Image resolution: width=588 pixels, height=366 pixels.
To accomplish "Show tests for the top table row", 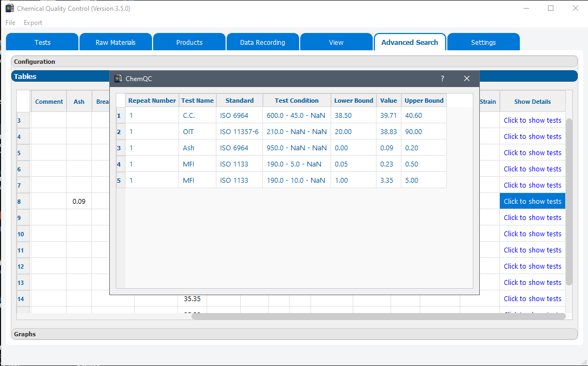I will 532,120.
